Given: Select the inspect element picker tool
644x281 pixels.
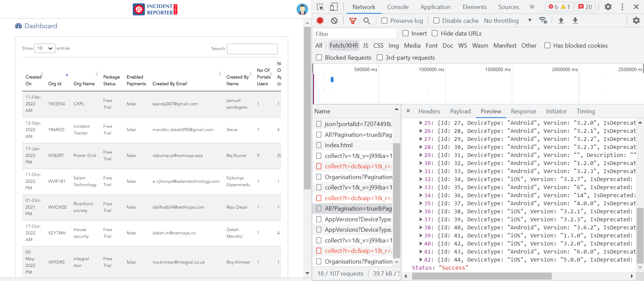Looking at the screenshot, I should (320, 7).
